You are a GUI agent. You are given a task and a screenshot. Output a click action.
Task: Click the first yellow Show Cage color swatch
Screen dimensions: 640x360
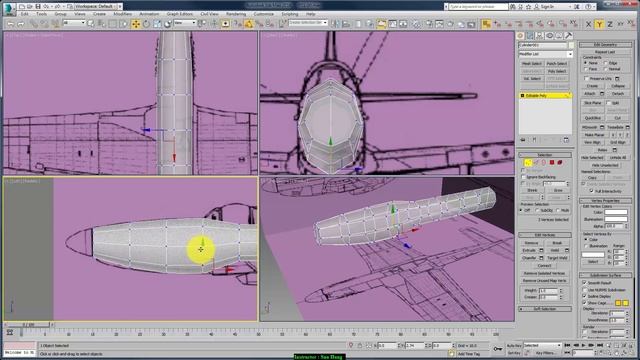click(618, 303)
